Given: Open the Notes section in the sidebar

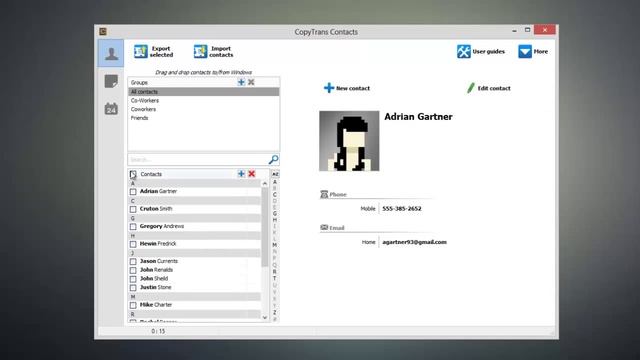Looking at the screenshot, I should (111, 81).
